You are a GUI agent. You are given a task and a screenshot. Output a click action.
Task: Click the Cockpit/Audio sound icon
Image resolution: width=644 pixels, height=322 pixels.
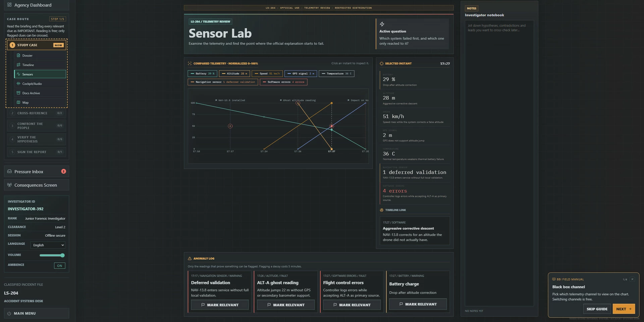(18, 83)
